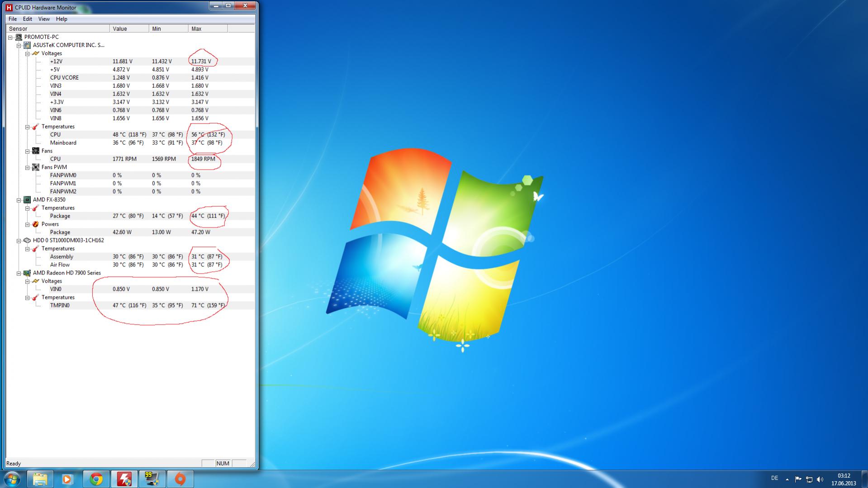Screen dimensions: 868x488
Task: Collapse the HDD 0 ST1000DM003 node
Action: [x=19, y=241]
